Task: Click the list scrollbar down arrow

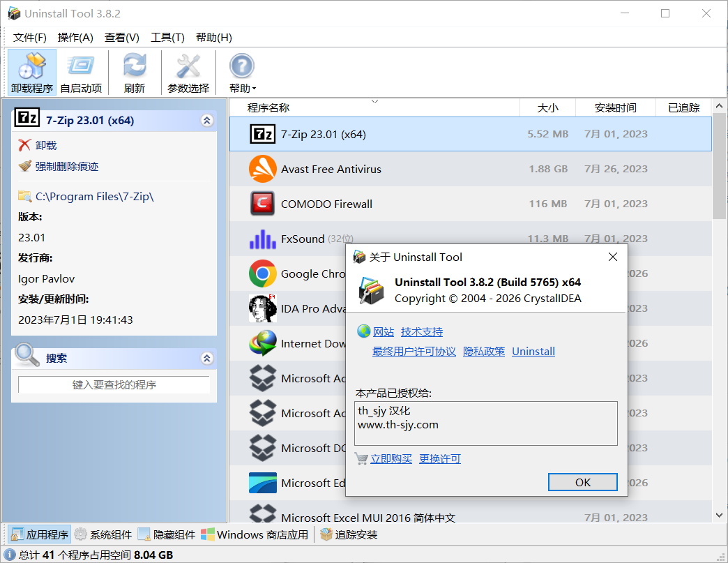Action: [x=719, y=515]
